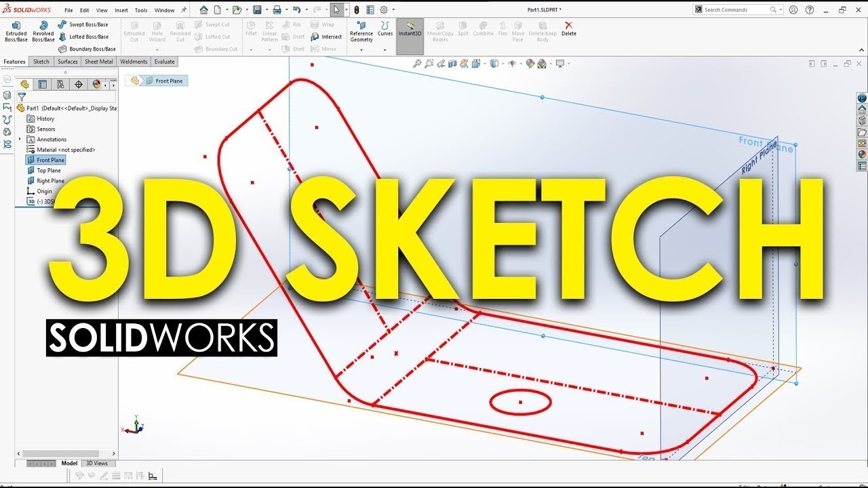This screenshot has height=488, width=868.
Task: Toggle the Select cursor tool
Action: coord(336,9)
